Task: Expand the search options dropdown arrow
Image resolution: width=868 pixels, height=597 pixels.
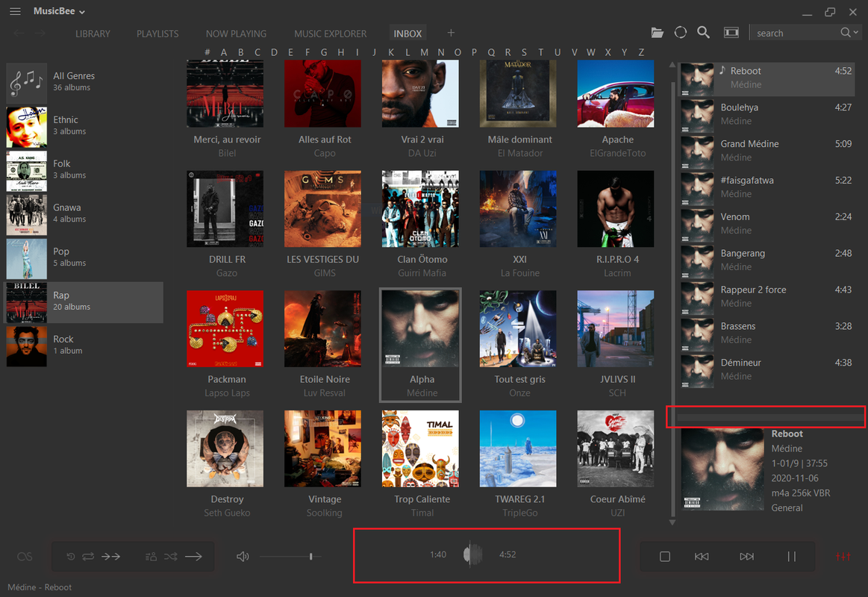Action: [856, 33]
